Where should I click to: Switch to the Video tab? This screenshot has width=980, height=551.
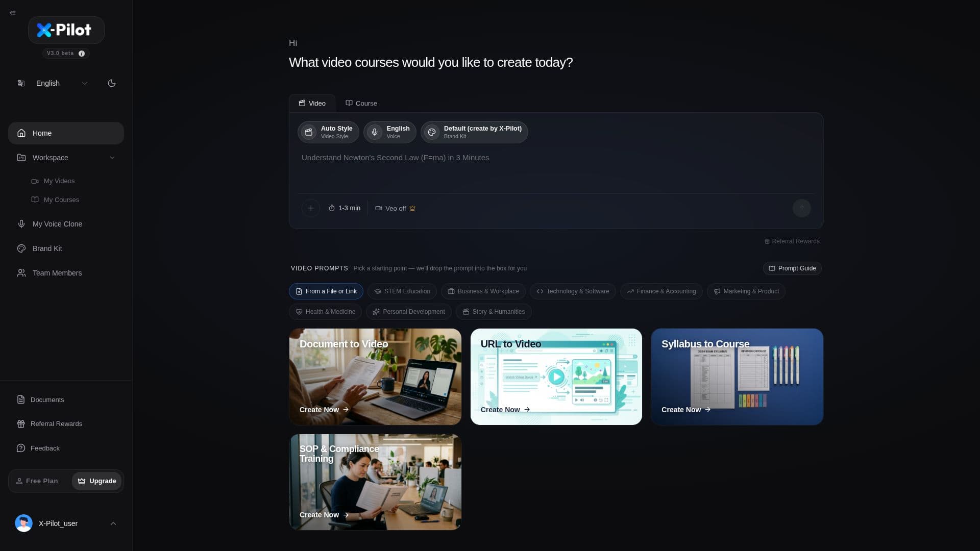point(312,103)
